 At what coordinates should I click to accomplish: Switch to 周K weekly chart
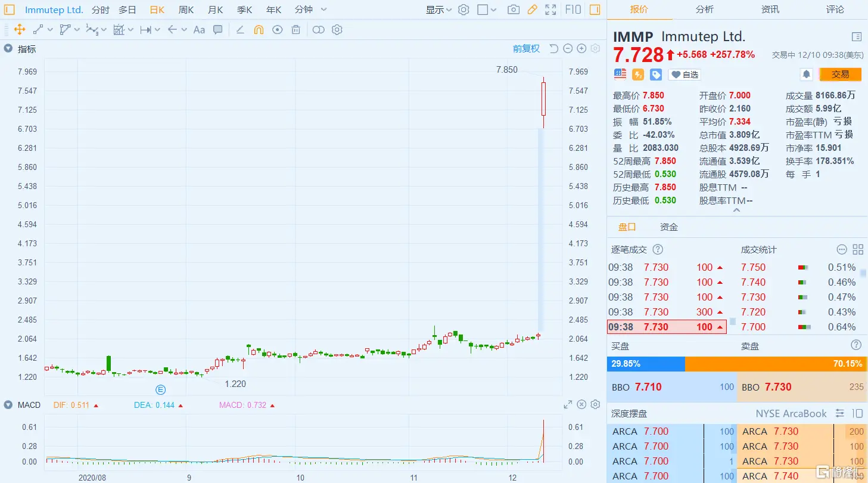[x=186, y=10]
